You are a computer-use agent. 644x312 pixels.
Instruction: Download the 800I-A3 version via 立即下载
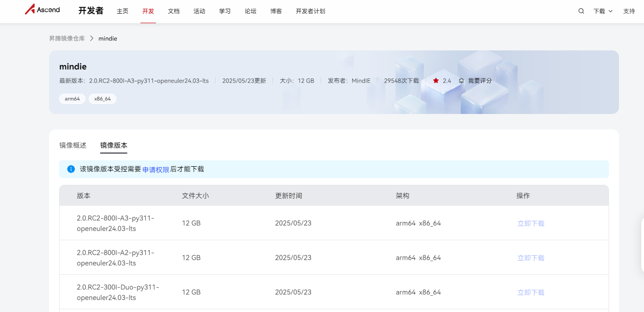click(531, 223)
